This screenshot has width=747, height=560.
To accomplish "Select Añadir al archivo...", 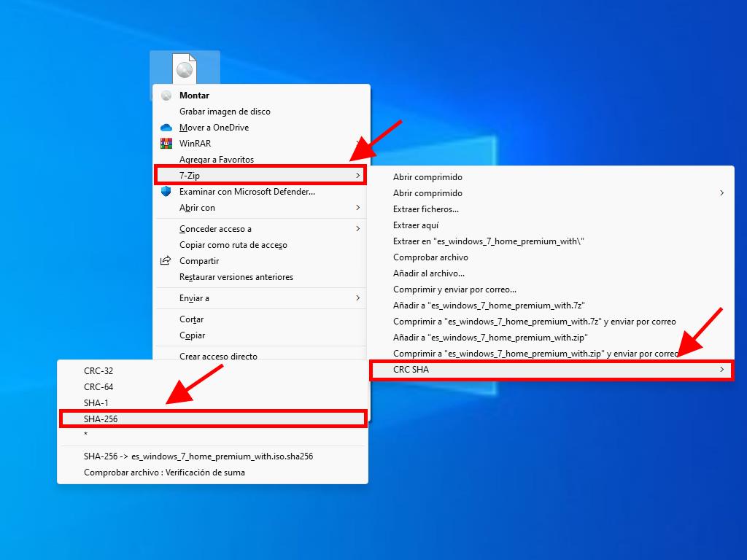I will 551,273.
